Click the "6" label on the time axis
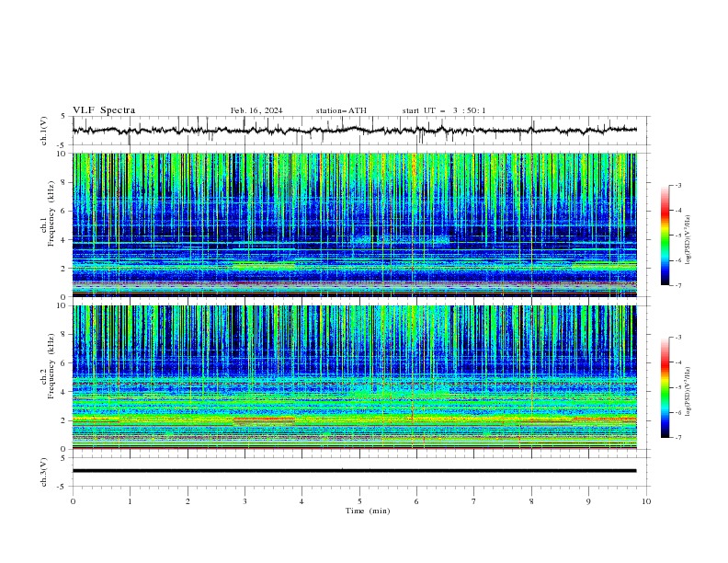 417,501
